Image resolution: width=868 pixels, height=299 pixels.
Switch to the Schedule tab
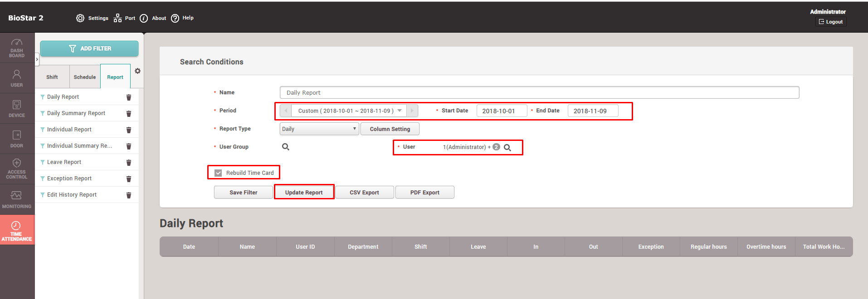[85, 77]
